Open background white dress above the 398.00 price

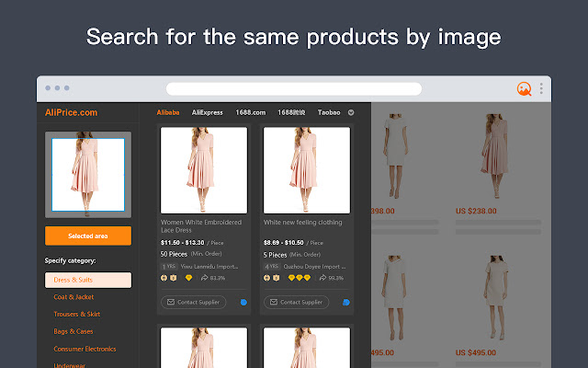pos(394,155)
